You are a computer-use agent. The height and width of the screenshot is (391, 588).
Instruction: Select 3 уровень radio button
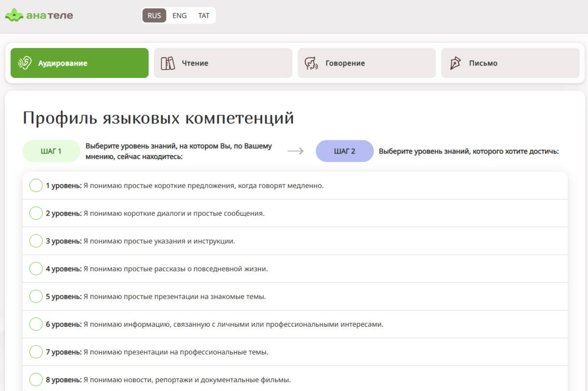pos(36,241)
